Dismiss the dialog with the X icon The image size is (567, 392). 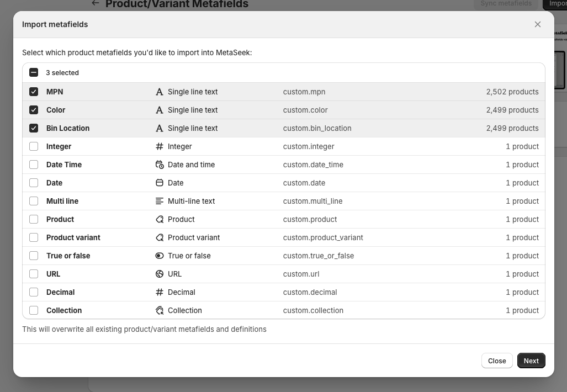click(x=537, y=24)
